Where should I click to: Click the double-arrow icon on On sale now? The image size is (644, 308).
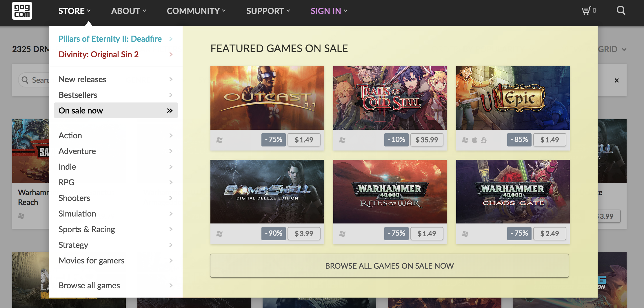coord(170,111)
